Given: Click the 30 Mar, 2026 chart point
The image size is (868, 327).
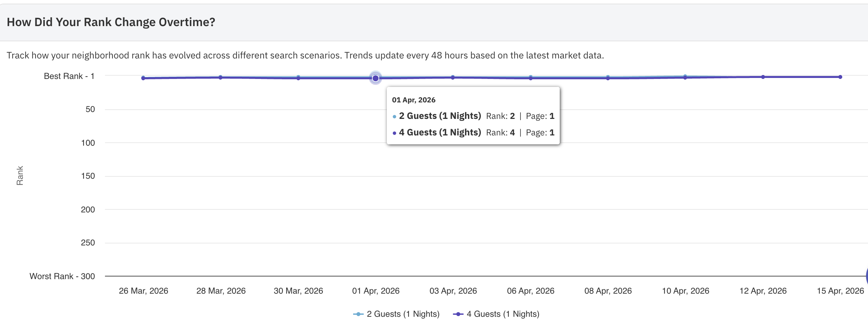Looking at the screenshot, I should coord(298,78).
